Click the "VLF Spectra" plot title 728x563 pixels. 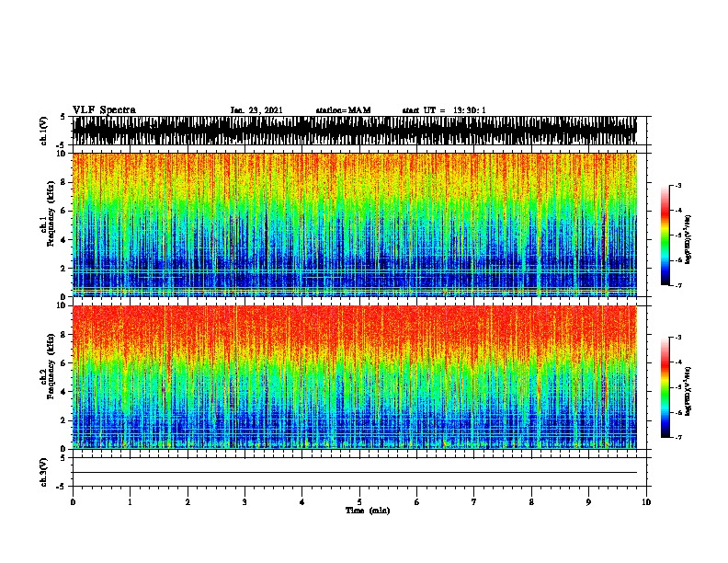click(x=104, y=110)
